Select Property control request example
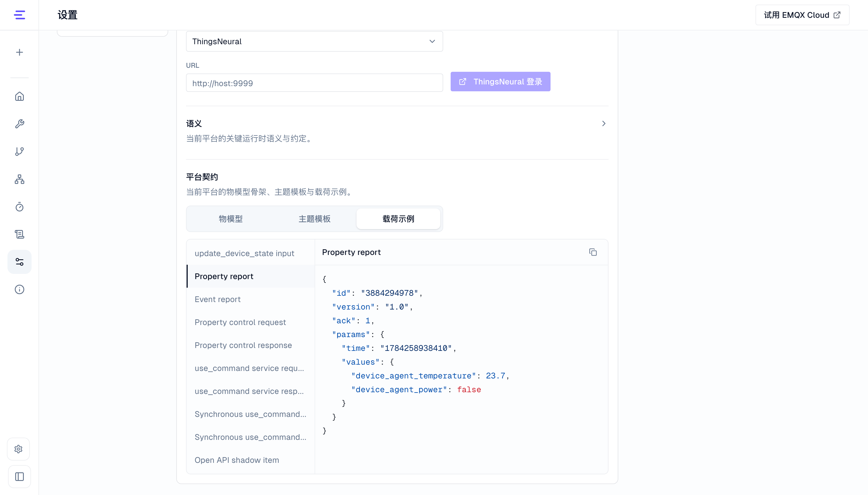The height and width of the screenshot is (495, 868). [251, 322]
